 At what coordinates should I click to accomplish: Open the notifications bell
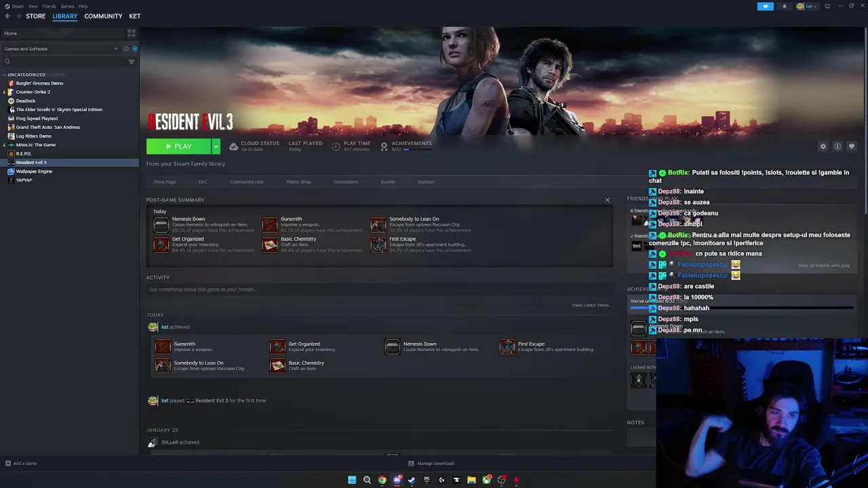coord(785,6)
